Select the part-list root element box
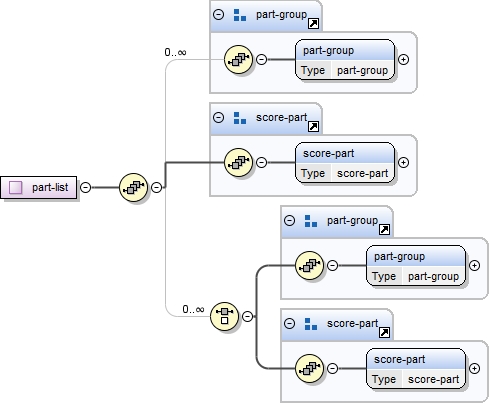 click(x=39, y=187)
